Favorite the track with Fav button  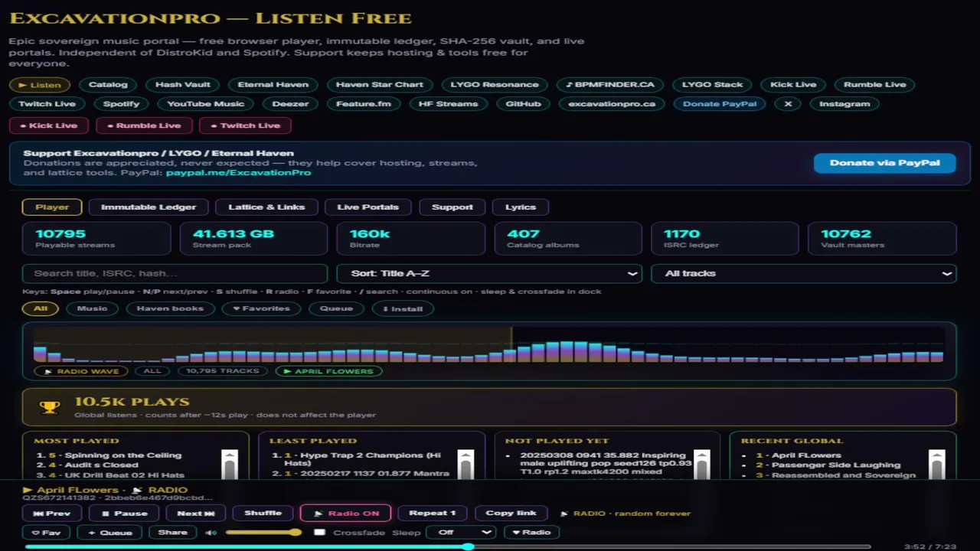46,533
